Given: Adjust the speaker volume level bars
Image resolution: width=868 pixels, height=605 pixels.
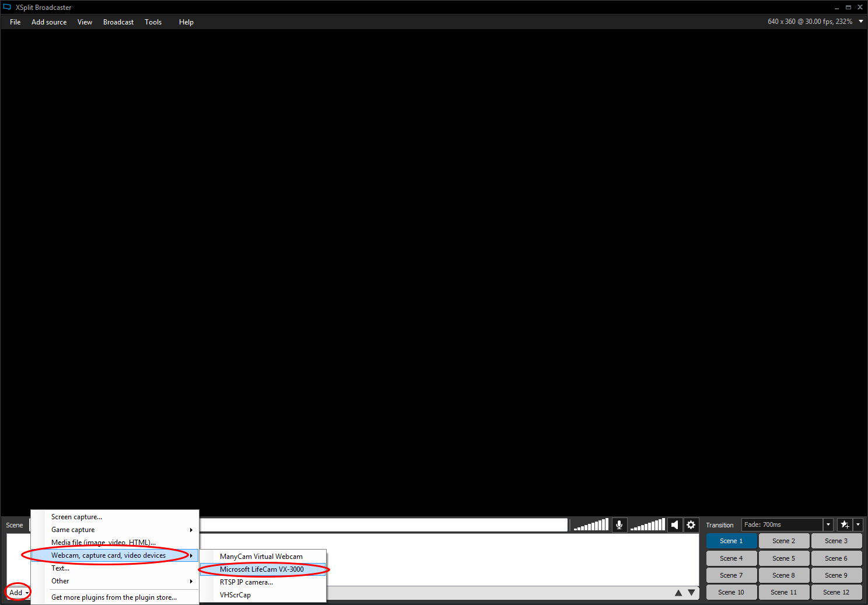Looking at the screenshot, I should [647, 525].
